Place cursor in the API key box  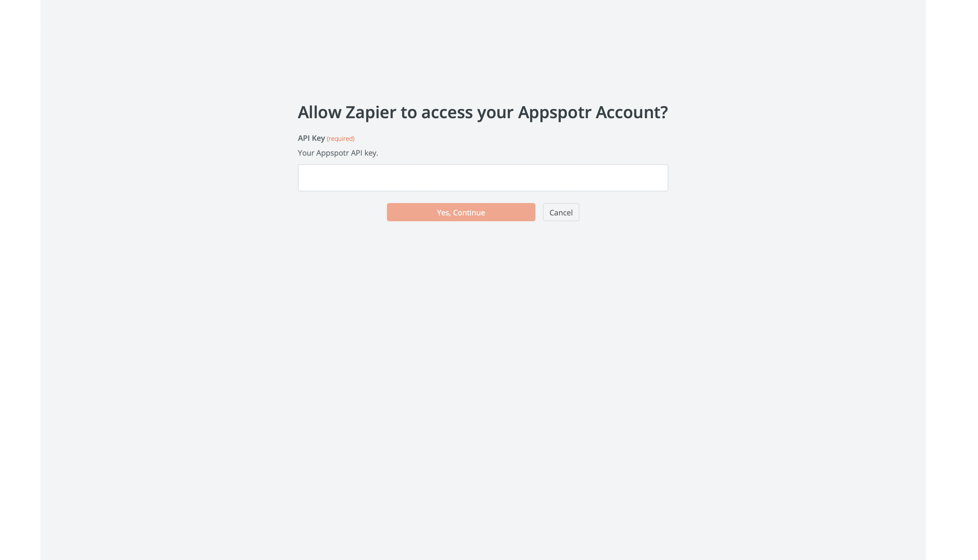point(483,178)
